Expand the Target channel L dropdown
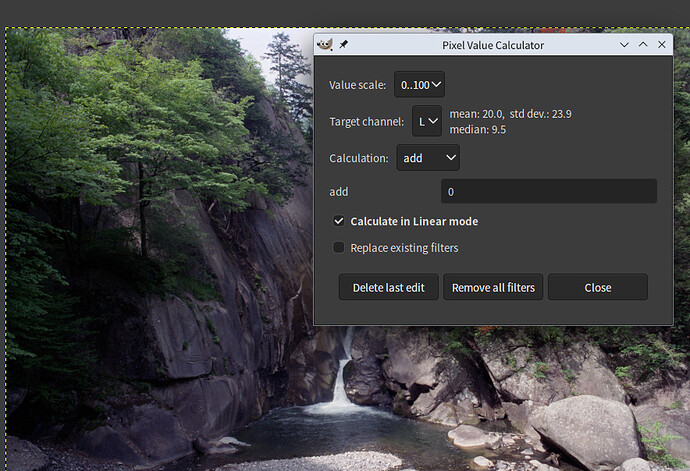 (x=427, y=121)
